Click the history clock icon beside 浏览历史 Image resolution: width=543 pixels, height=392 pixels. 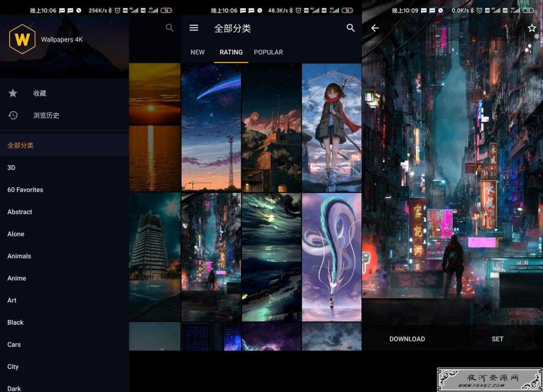[13, 115]
